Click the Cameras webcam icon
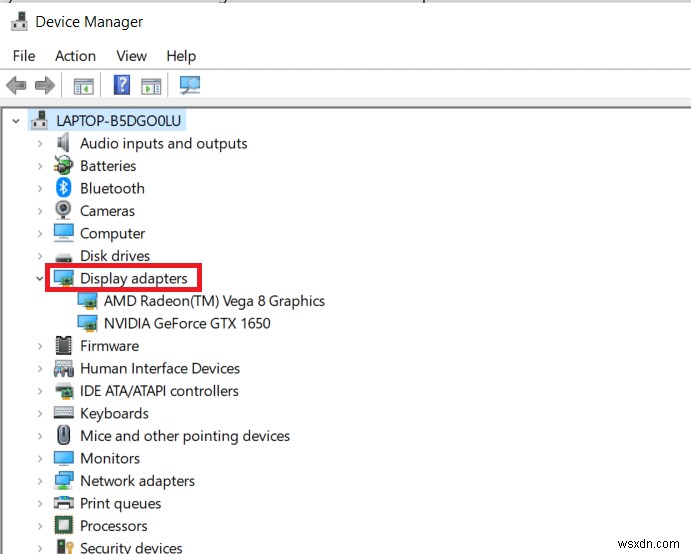The height and width of the screenshot is (554, 691). pyautogui.click(x=64, y=211)
